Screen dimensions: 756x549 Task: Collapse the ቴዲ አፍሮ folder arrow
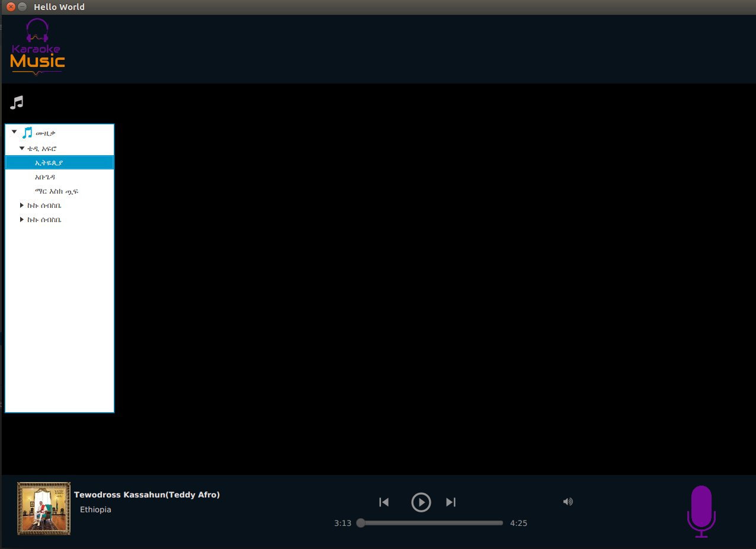(x=22, y=149)
